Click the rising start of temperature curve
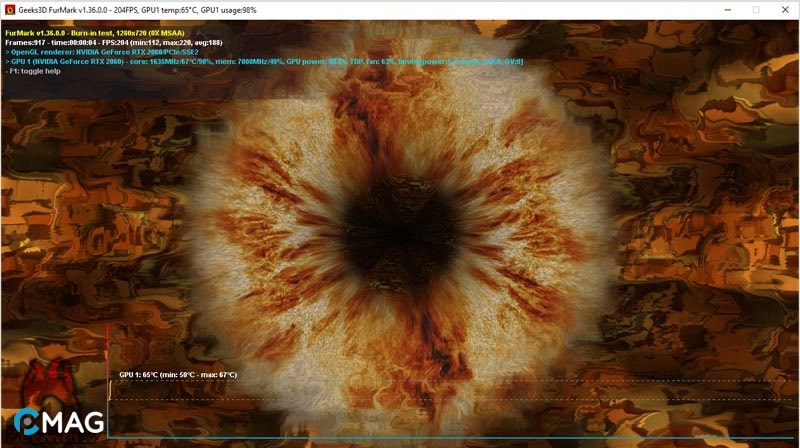Screen dimensions: 800x448 (110, 390)
